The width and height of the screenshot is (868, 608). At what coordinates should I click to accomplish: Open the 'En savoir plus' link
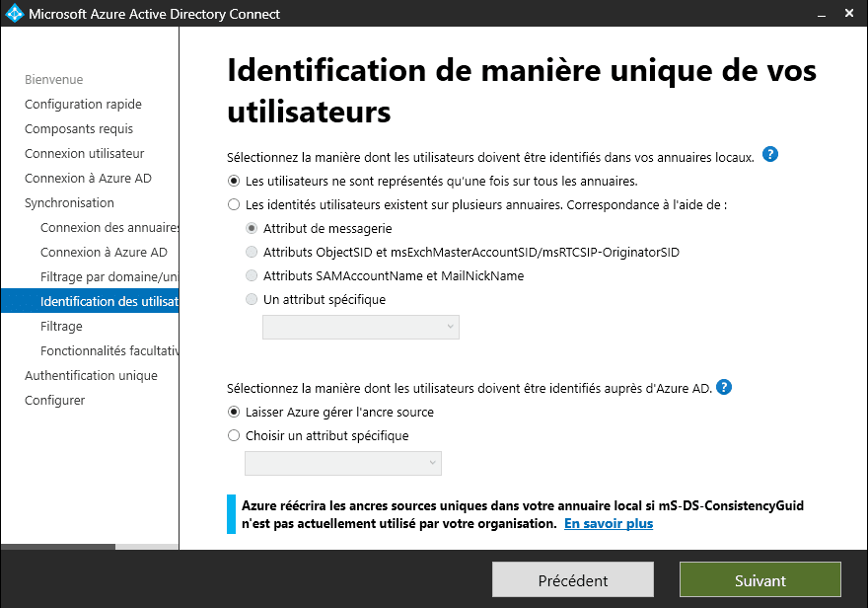tap(608, 524)
